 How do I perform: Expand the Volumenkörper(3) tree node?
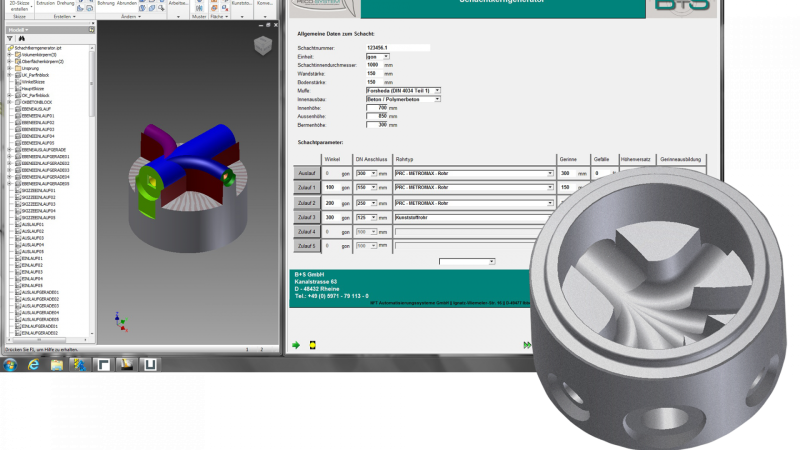pos(10,54)
